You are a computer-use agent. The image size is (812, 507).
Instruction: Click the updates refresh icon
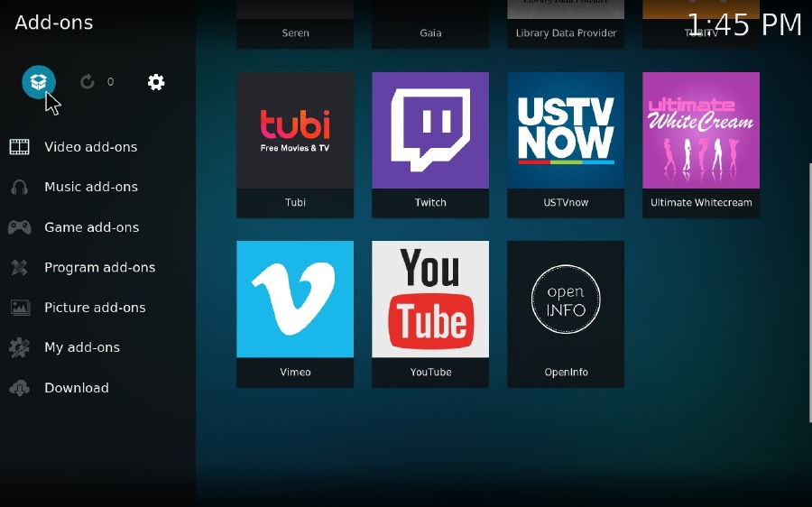(x=87, y=82)
